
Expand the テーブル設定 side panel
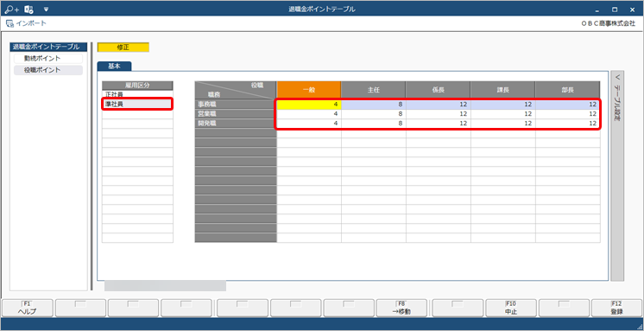click(617, 175)
